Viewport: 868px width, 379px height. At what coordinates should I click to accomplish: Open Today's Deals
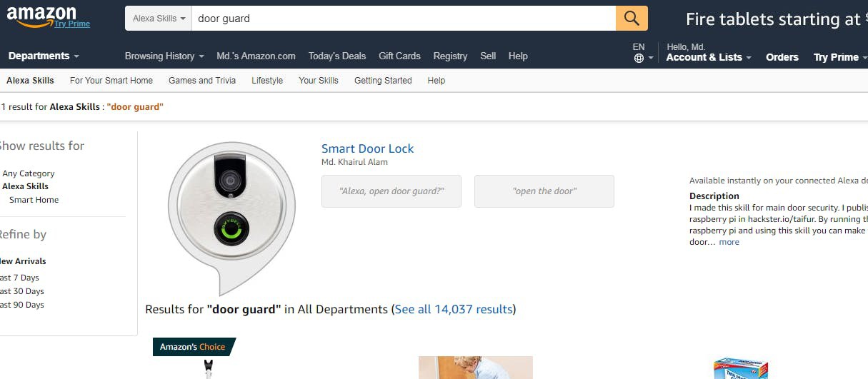[337, 56]
